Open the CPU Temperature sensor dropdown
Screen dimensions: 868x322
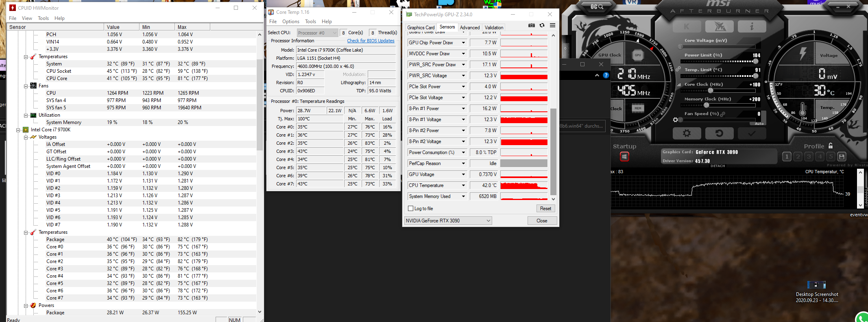(437, 185)
